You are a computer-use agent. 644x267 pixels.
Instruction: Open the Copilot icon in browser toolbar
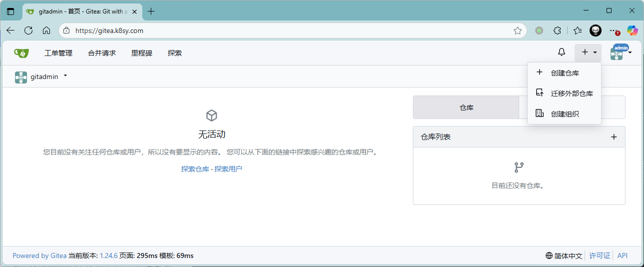point(633,30)
